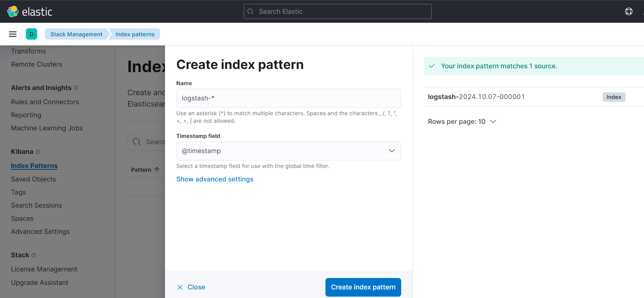Focus the Search Elastic field
The image size is (644, 298).
pyautogui.click(x=337, y=11)
